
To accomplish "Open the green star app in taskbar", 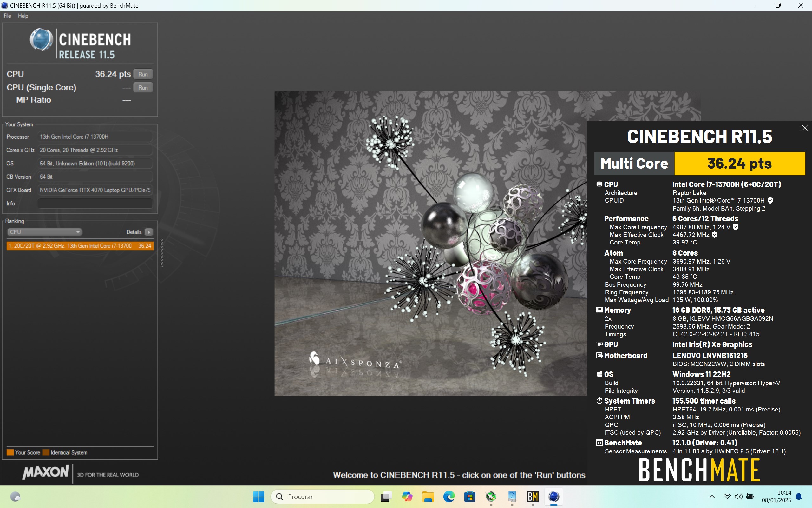I will 491,497.
